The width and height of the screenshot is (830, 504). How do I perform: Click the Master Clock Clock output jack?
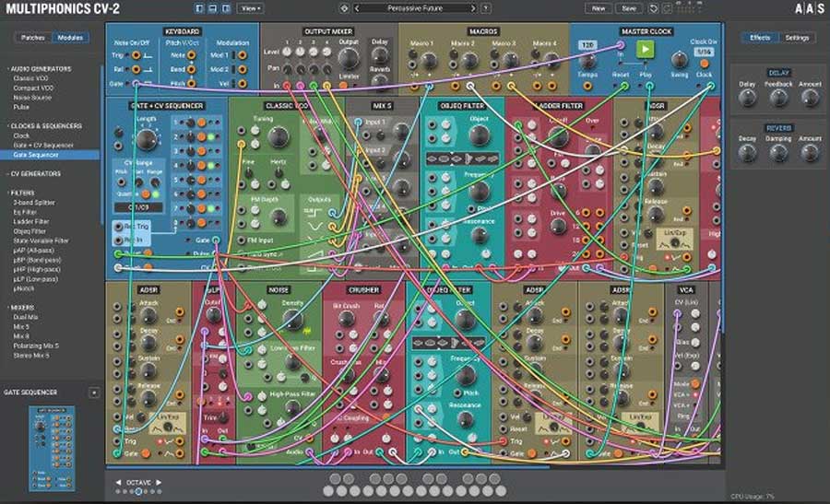coord(711,85)
